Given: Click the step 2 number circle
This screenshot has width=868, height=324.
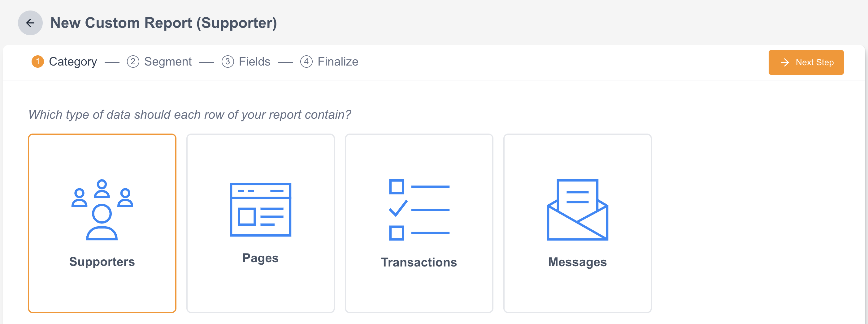Looking at the screenshot, I should click(x=133, y=62).
